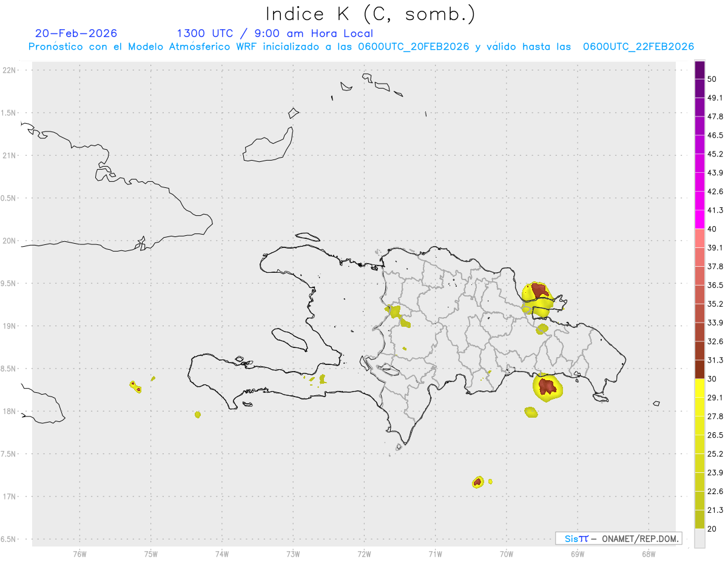Click the "17N" latitude label
Image resolution: width=728 pixels, height=562 pixels.
pos(10,497)
